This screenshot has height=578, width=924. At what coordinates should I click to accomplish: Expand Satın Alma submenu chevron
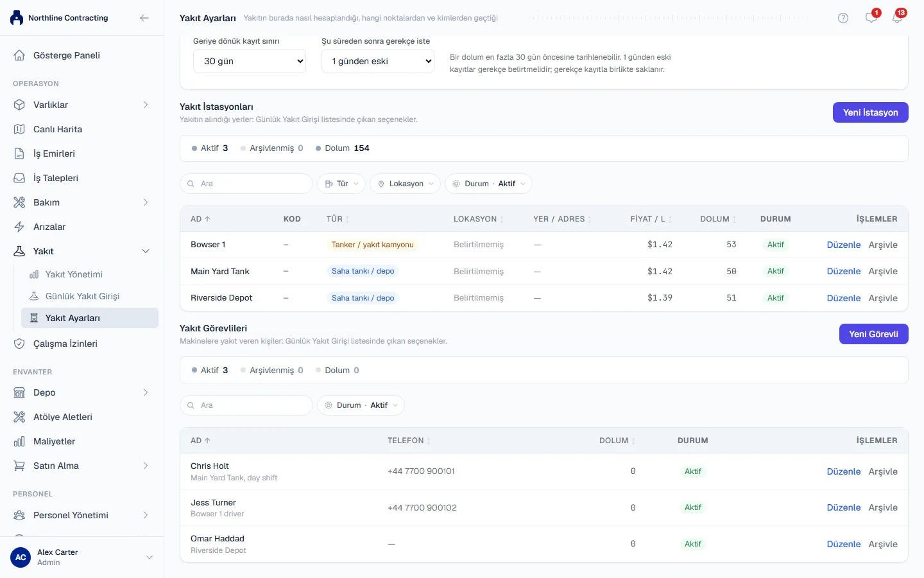(146, 466)
